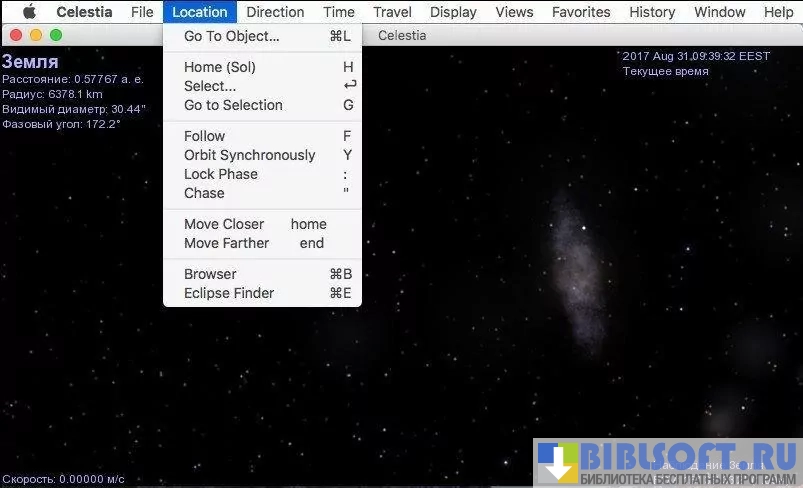Select Orbit Synchronously menu entry
This screenshot has width=803, height=488.
click(249, 155)
